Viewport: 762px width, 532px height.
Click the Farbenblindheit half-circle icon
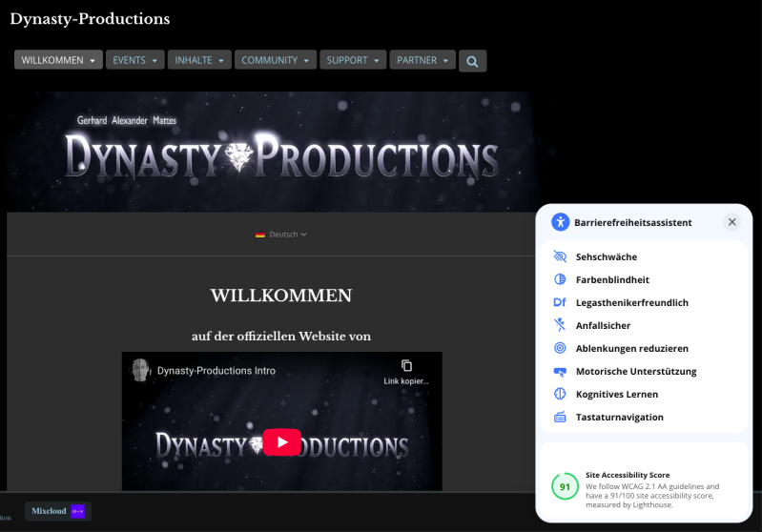560,279
